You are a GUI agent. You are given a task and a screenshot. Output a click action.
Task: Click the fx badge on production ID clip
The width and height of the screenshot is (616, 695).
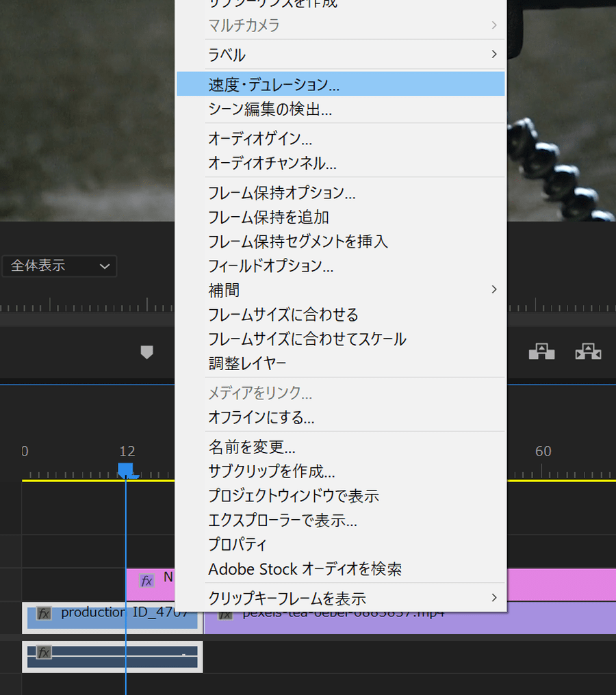point(44,614)
